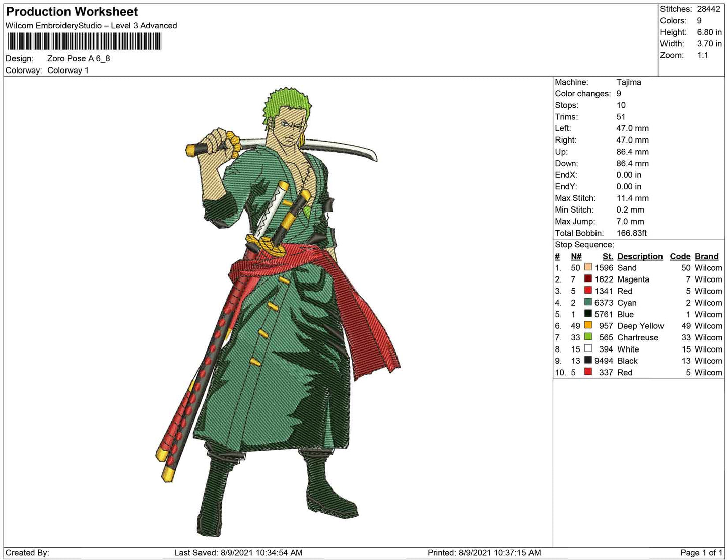Select the "Production Worksheet" heading

(72, 12)
